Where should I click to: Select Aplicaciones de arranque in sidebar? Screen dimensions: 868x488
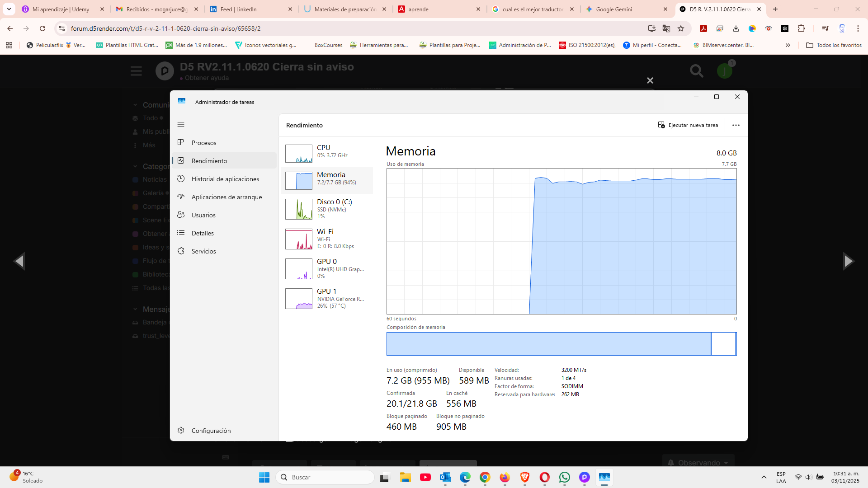(226, 197)
